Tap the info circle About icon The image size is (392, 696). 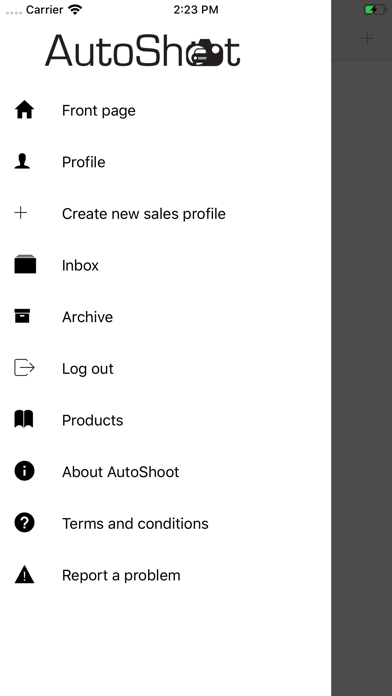(24, 471)
